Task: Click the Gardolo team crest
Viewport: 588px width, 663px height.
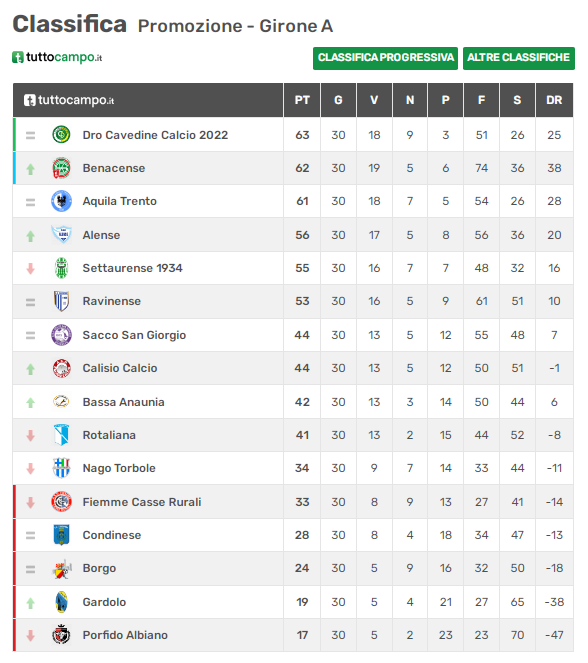Action: pos(62,602)
